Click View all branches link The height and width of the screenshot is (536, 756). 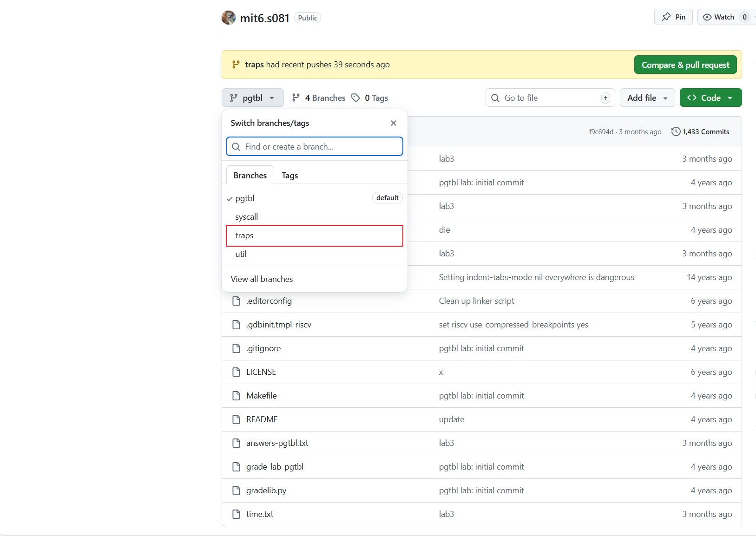[x=262, y=279]
